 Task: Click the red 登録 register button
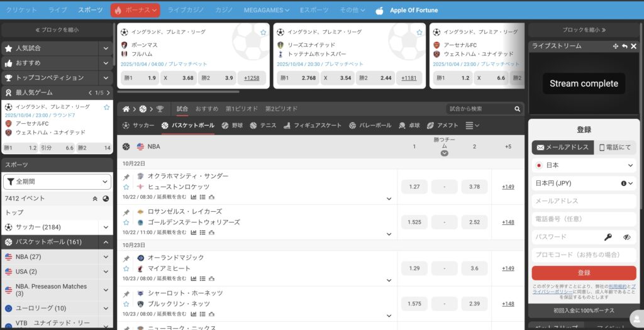click(584, 273)
